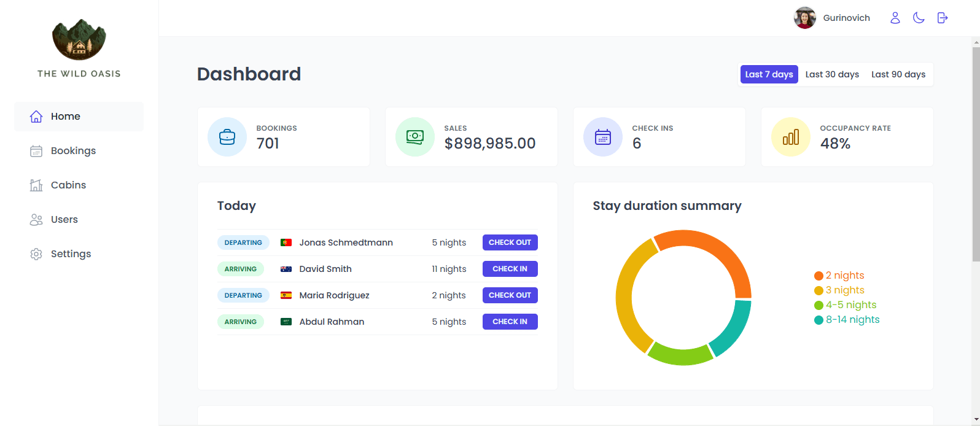Click The Wild Oasis logo
This screenshot has width=980, height=426.
[x=79, y=41]
